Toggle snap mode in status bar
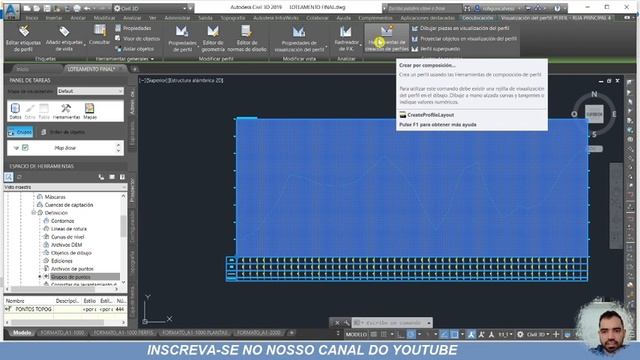Image resolution: width=640 pixels, height=360 pixels. [384, 334]
